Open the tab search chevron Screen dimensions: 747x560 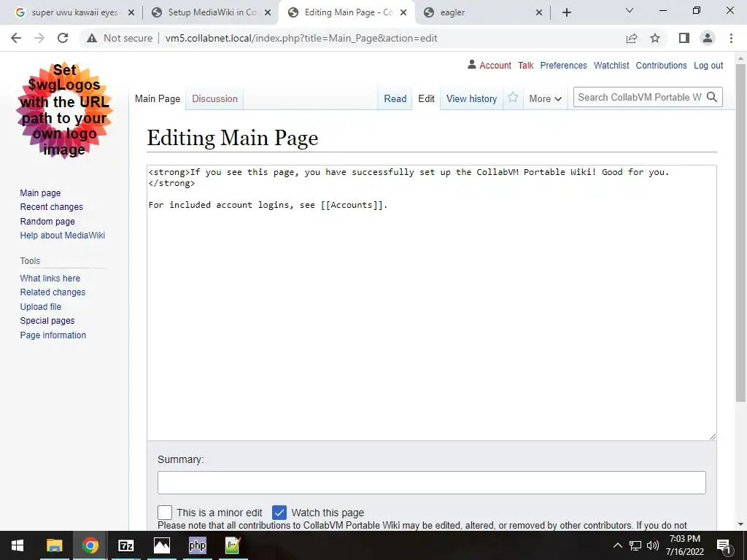click(630, 10)
